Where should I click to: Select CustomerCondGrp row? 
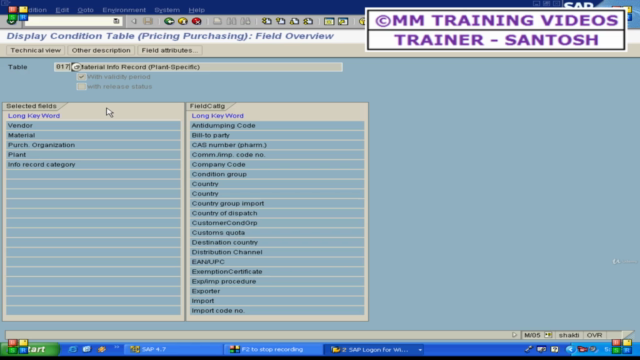point(277,223)
